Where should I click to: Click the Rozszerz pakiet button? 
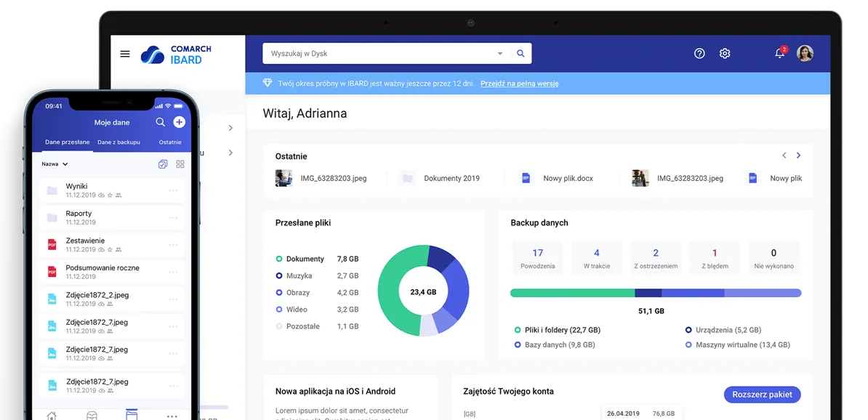pyautogui.click(x=763, y=395)
